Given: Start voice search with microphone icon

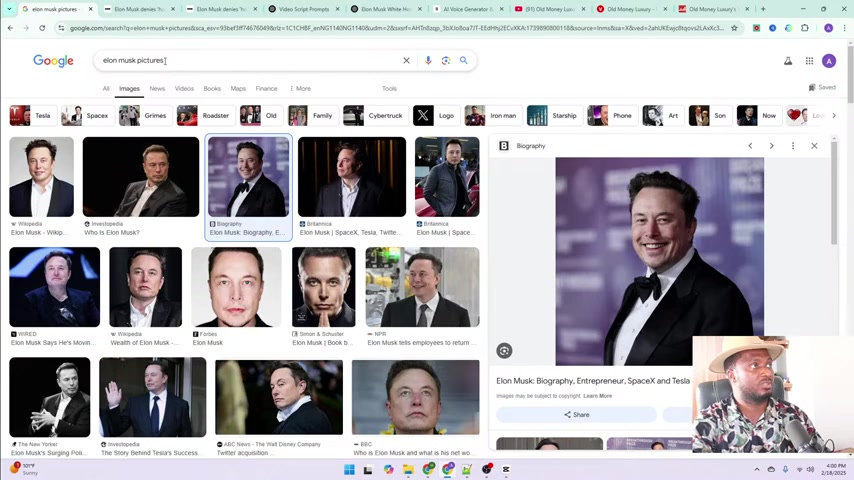Looking at the screenshot, I should pos(428,60).
